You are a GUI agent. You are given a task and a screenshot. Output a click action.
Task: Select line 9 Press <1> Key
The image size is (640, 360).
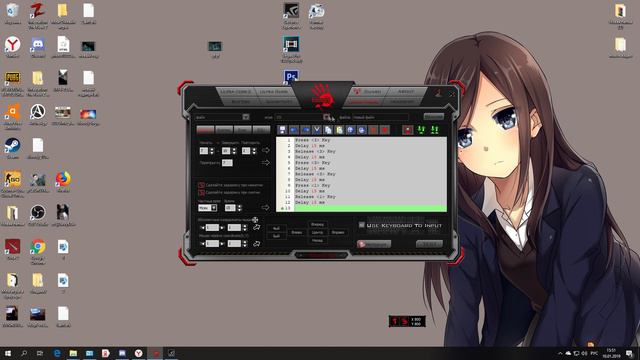tap(361, 185)
